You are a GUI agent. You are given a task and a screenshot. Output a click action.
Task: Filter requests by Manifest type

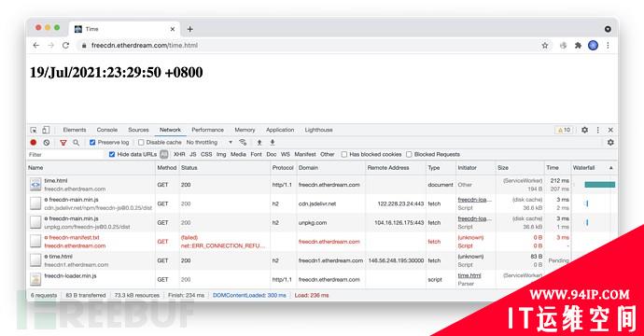(305, 154)
